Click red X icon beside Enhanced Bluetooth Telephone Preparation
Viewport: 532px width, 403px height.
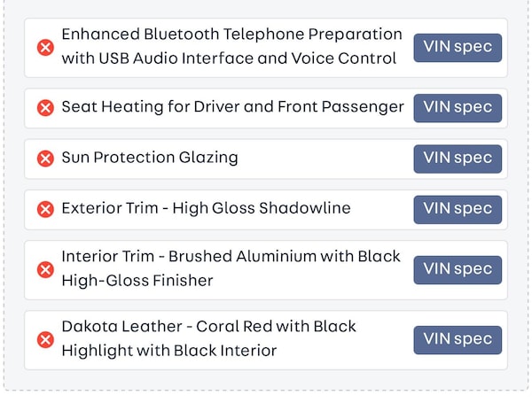(45, 47)
